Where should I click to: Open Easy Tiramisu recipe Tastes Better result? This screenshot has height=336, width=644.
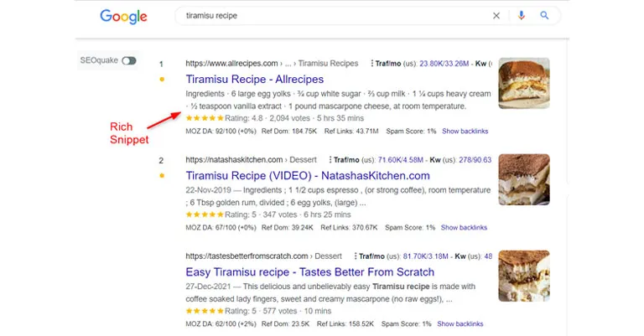(309, 272)
